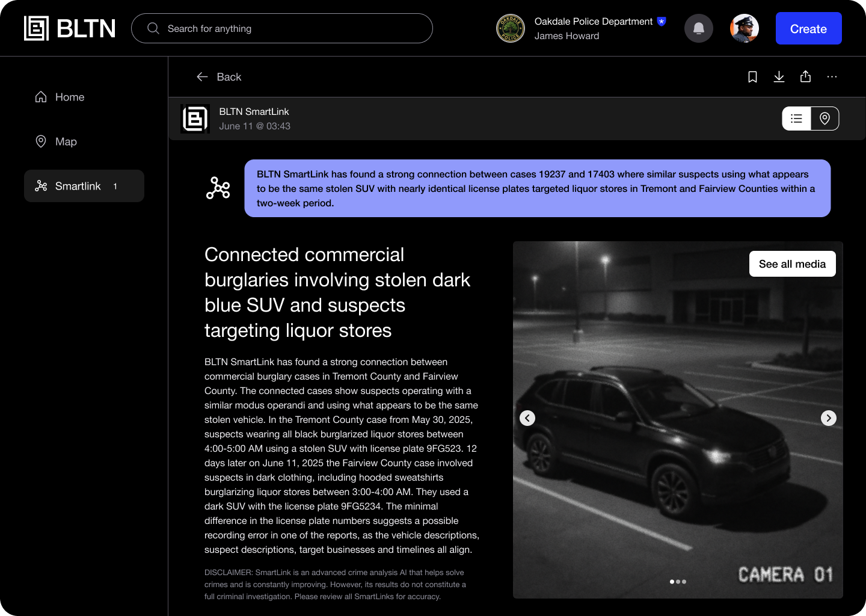Click the Back link
The height and width of the screenshot is (616, 866).
219,77
